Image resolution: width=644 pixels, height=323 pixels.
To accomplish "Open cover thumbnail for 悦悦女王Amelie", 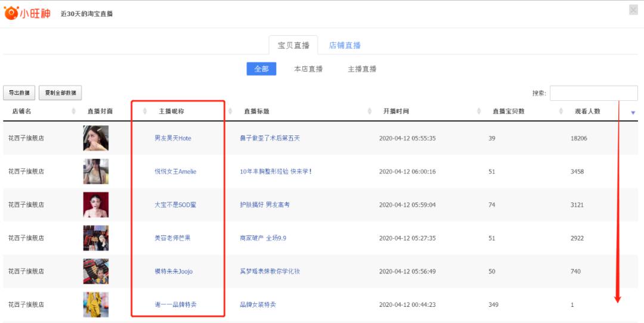I will (95, 171).
